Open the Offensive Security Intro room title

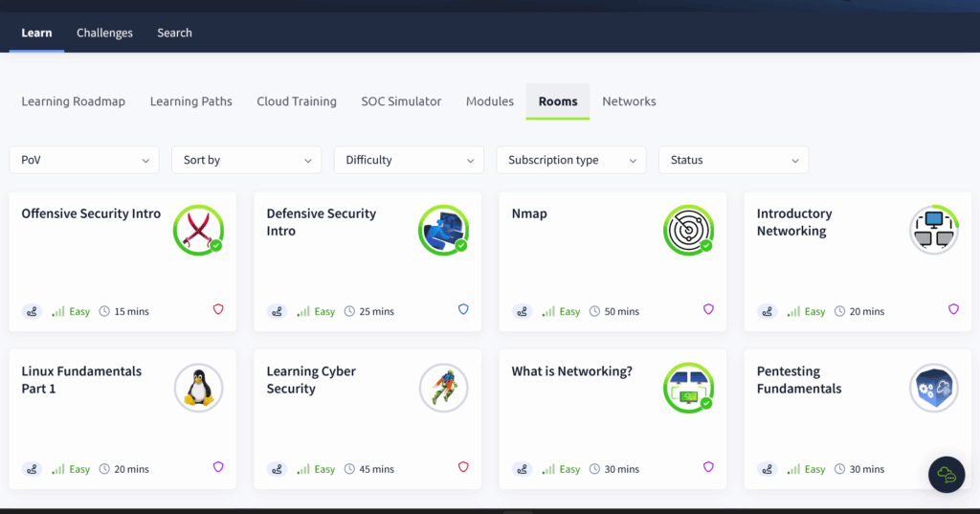pos(91,213)
